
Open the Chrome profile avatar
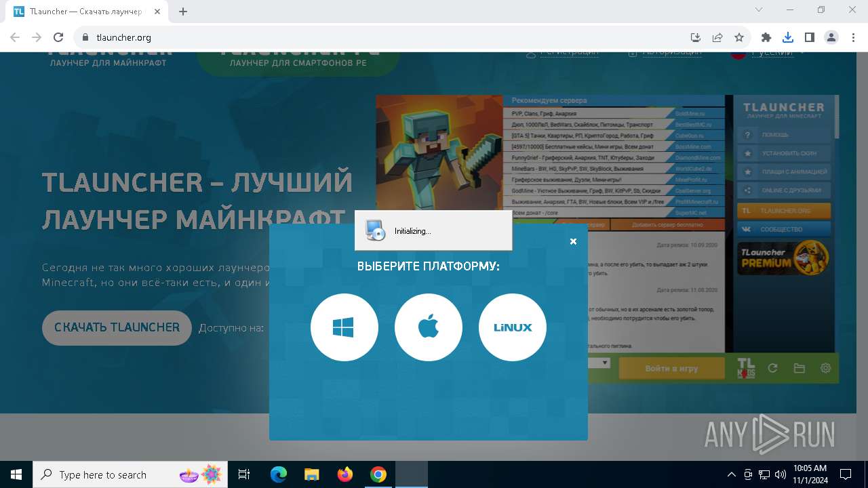831,37
